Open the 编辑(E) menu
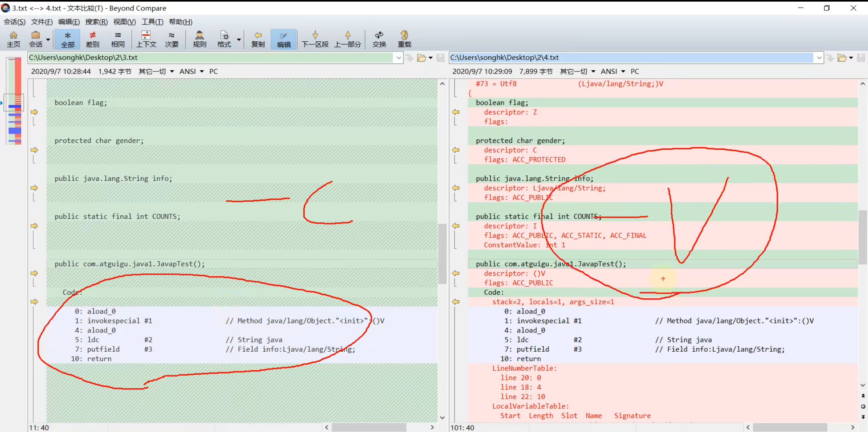868x432 pixels. [69, 22]
